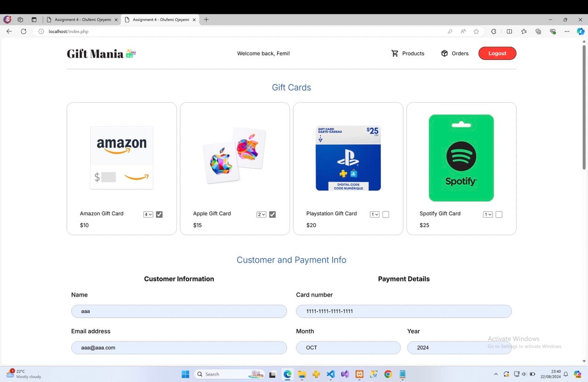Click the Gift Mania logo
Viewport: 588px width, 382px height.
coord(102,54)
